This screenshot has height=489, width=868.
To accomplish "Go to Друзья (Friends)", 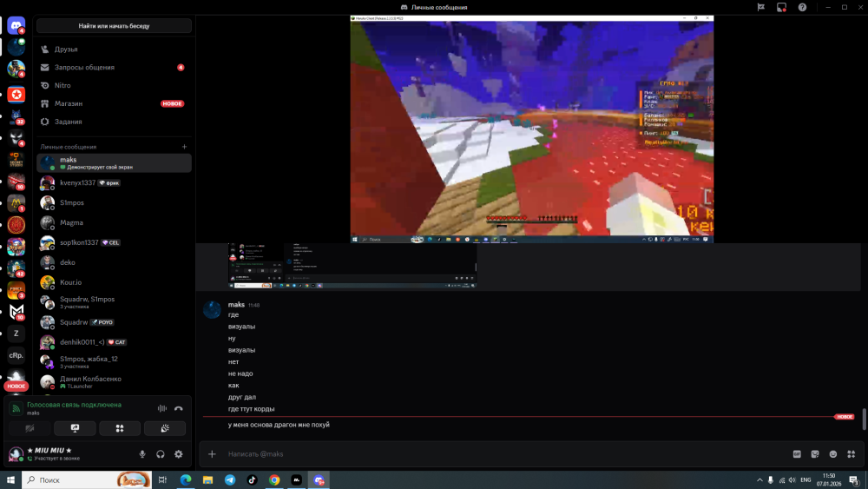I will (x=114, y=50).
